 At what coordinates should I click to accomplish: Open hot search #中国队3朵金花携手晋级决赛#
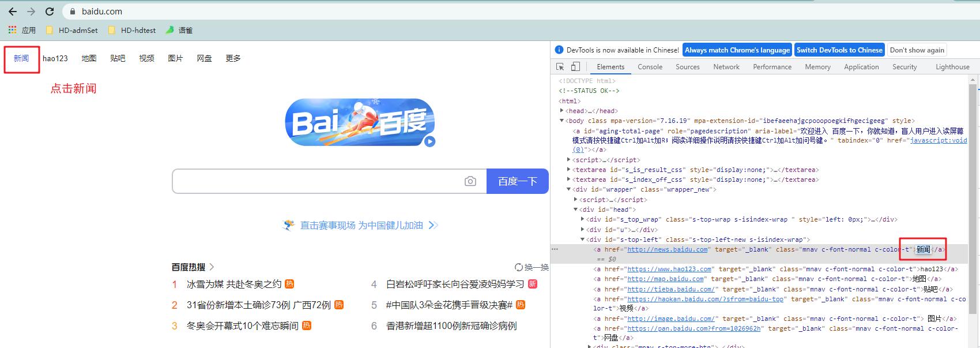[449, 305]
